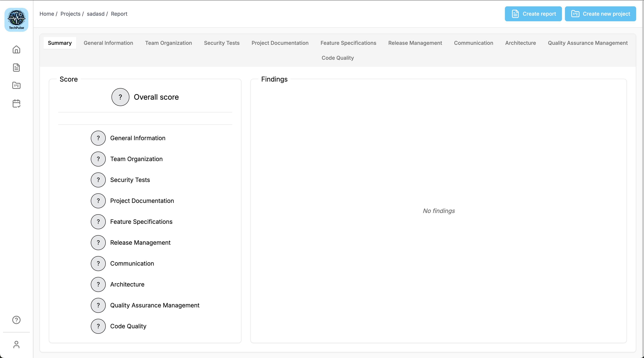
Task: Open the Architecture tab
Action: [520, 43]
